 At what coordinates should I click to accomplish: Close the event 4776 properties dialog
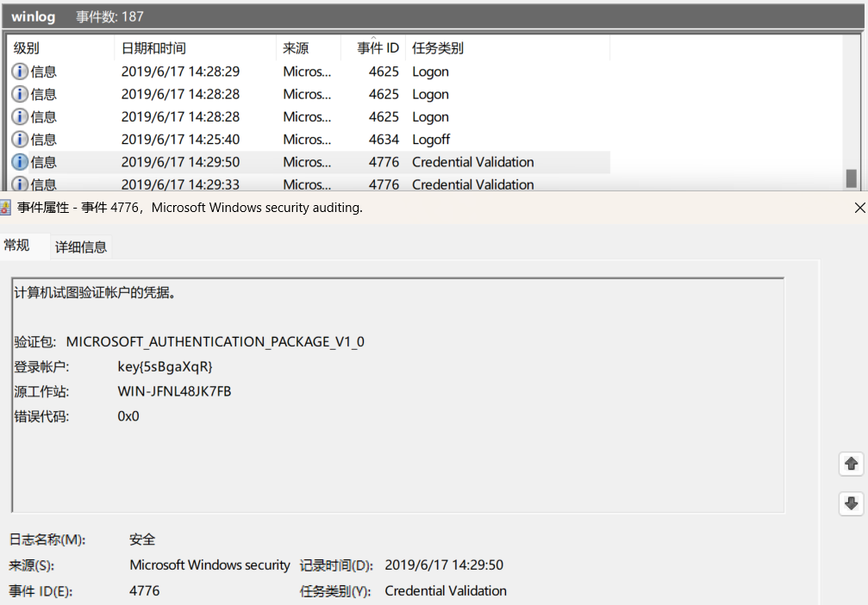point(859,208)
